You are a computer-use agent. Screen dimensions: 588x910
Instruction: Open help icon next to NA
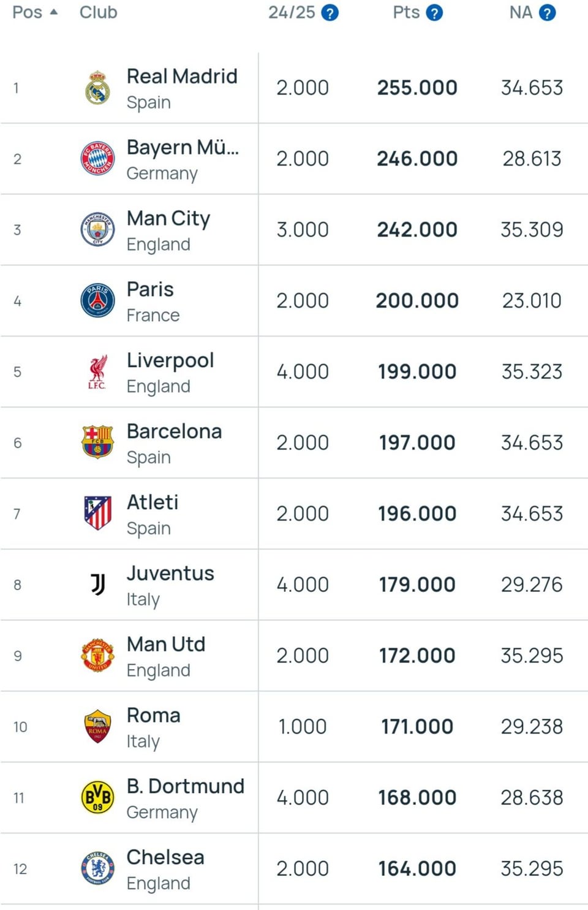pos(548,13)
